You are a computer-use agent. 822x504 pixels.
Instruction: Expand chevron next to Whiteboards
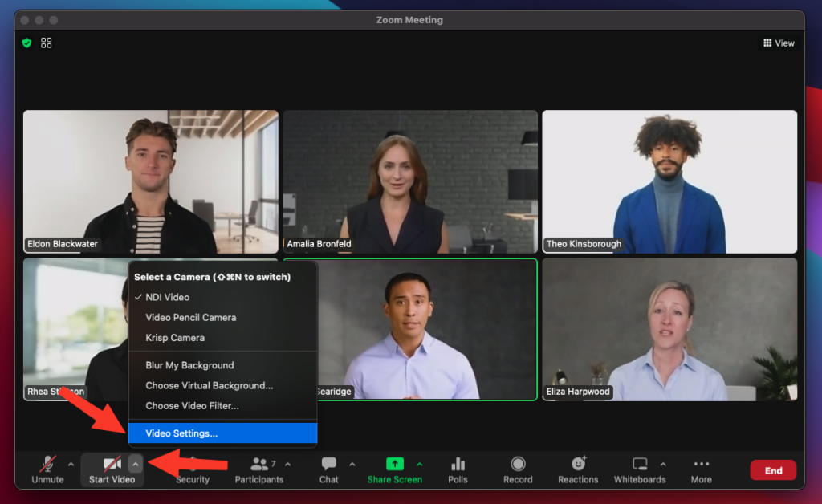(x=663, y=464)
